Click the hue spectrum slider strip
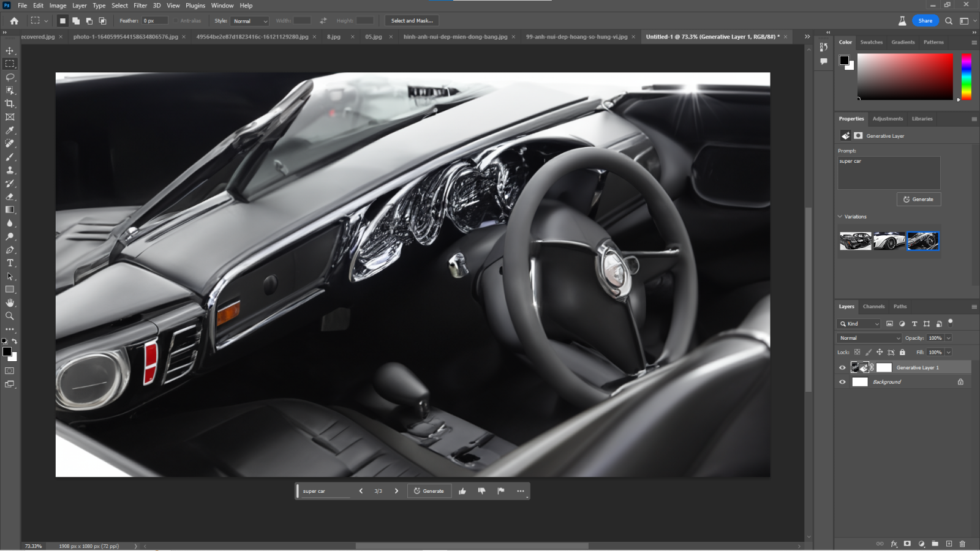 [966, 77]
